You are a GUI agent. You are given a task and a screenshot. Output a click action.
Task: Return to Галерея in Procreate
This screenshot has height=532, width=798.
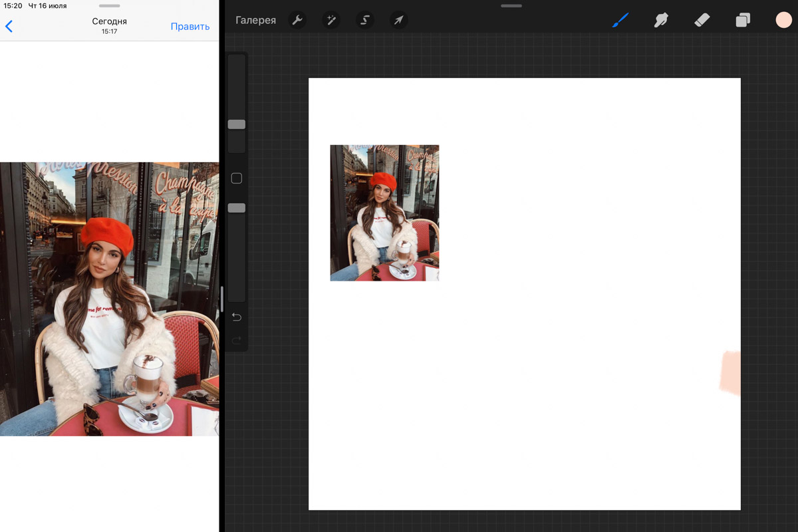coord(255,20)
